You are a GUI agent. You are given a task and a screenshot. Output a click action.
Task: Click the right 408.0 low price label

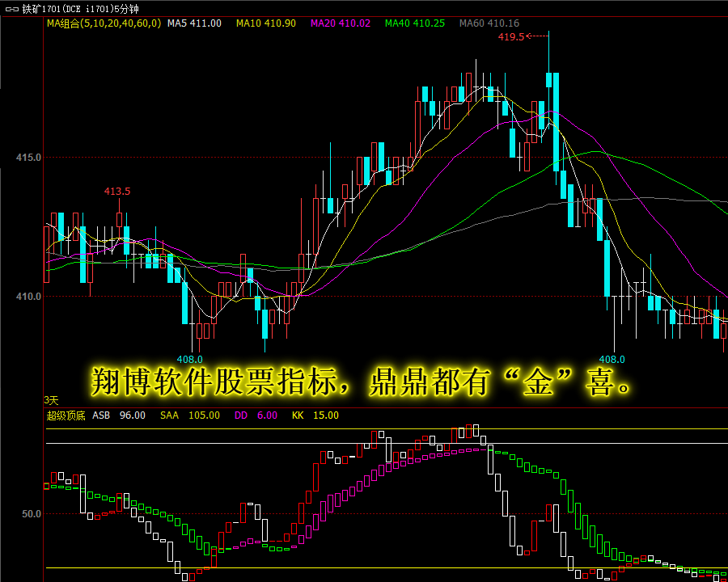[612, 359]
